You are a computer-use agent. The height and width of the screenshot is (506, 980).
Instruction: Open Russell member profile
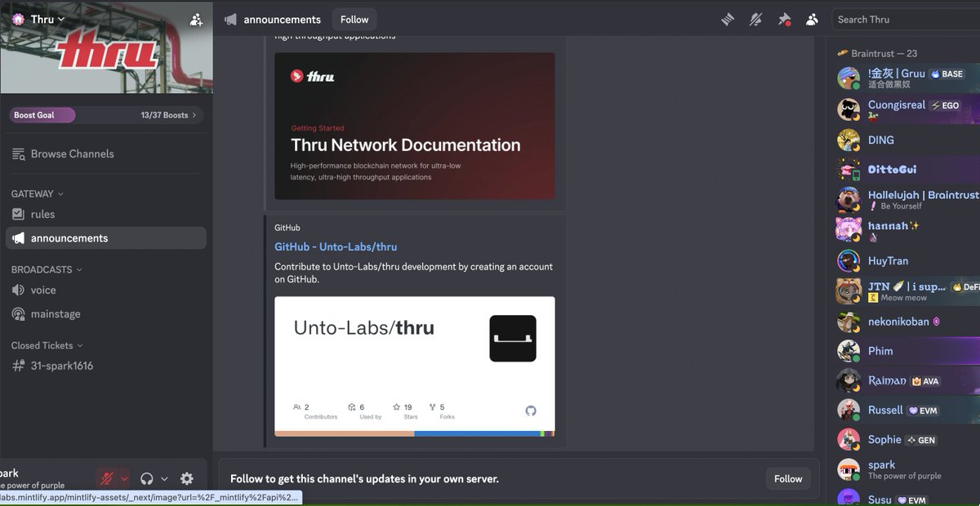point(908,411)
